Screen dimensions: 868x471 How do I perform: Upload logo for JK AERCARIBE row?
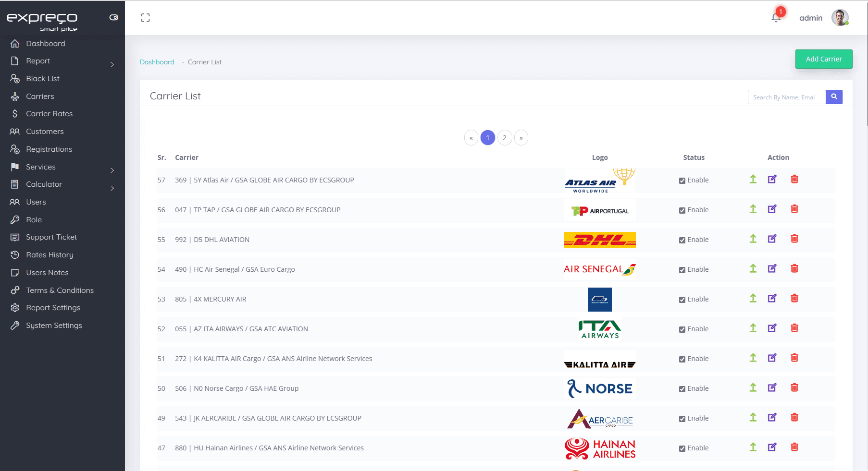point(753,417)
